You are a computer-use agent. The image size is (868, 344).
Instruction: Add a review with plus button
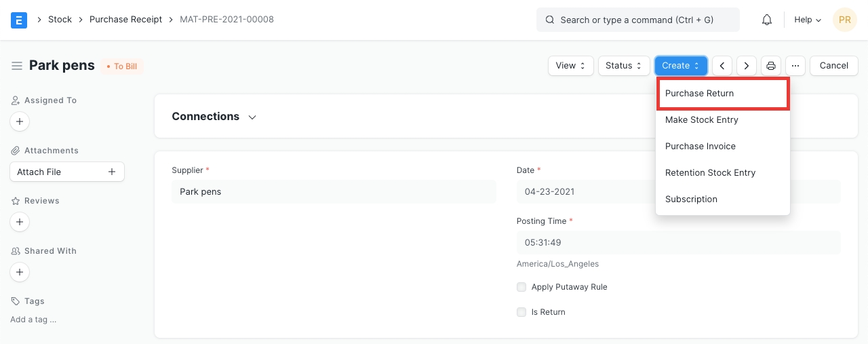pos(20,222)
